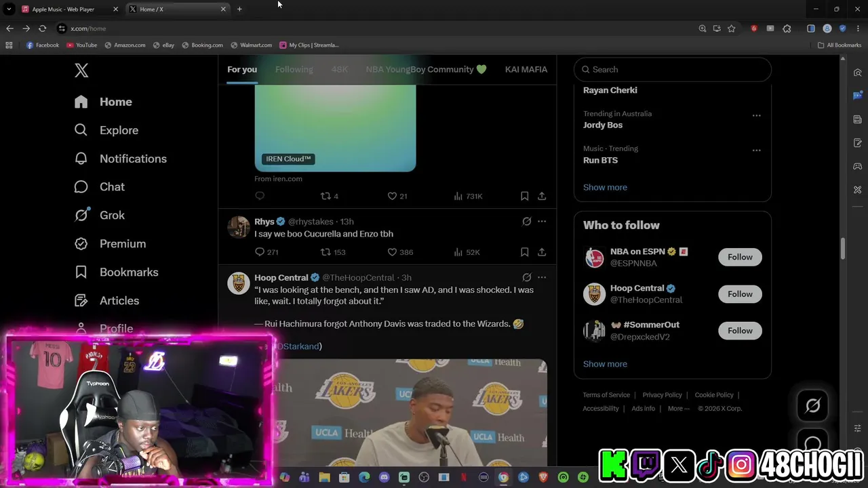
Task: Open YouTube bookmark
Action: point(81,45)
